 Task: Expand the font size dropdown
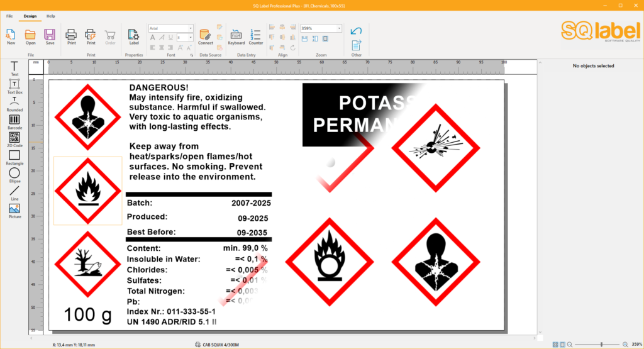tap(191, 38)
